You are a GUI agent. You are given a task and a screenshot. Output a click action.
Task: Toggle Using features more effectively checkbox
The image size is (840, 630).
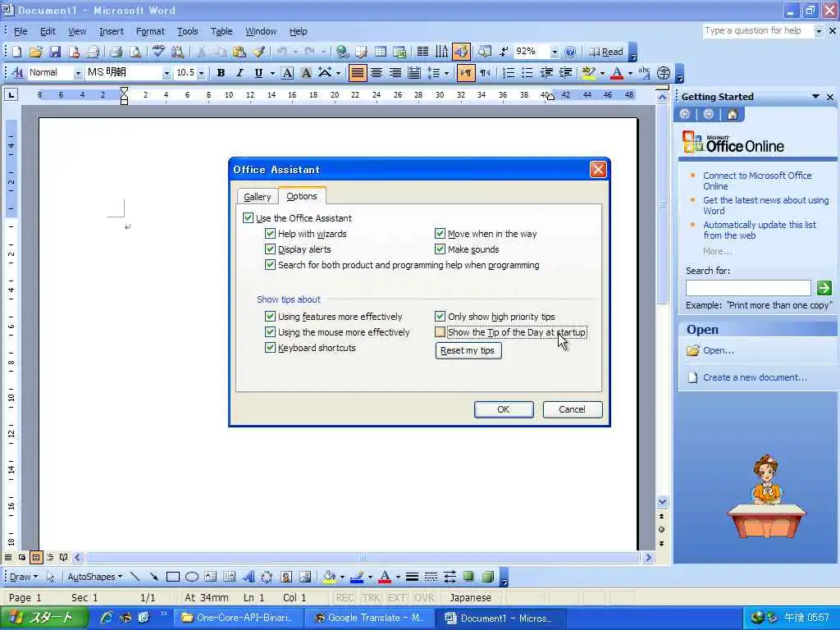click(x=270, y=317)
